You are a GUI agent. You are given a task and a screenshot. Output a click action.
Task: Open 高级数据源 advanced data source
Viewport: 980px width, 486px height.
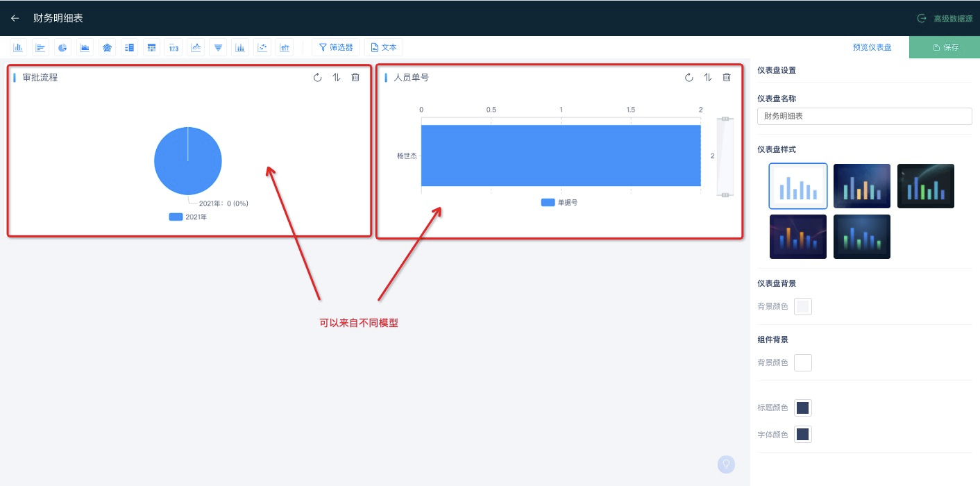pyautogui.click(x=945, y=19)
